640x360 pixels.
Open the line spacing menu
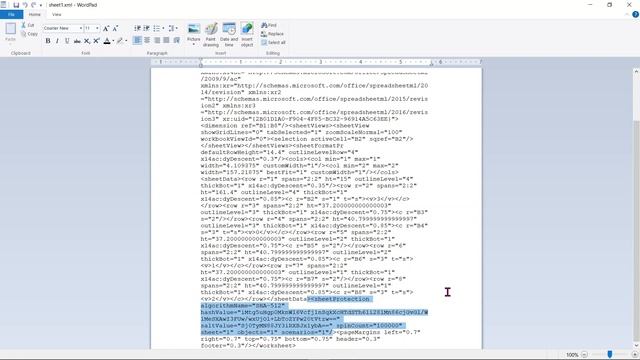coord(173,28)
